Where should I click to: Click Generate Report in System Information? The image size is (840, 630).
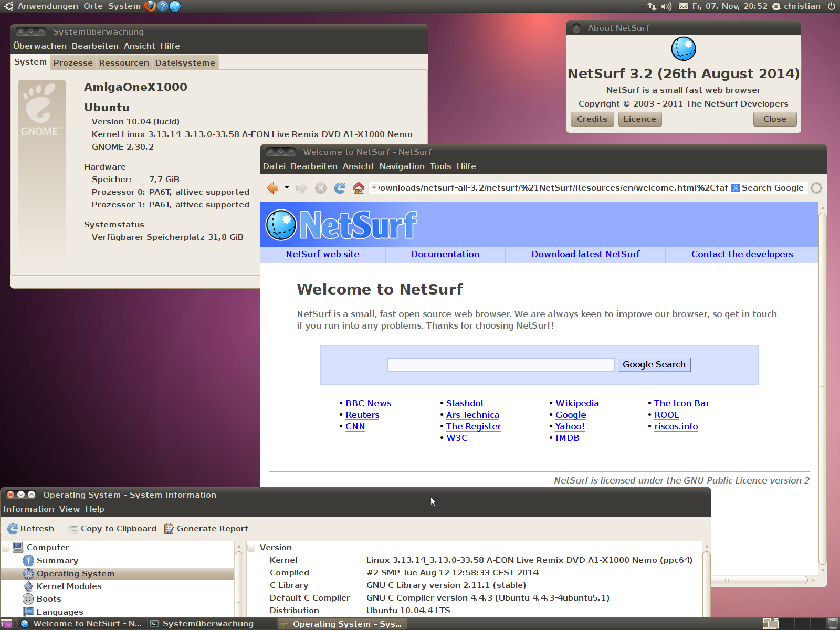(206, 529)
